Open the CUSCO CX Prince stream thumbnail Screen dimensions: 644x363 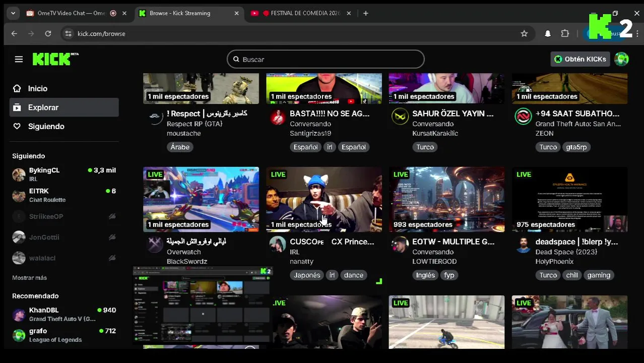tap(324, 199)
